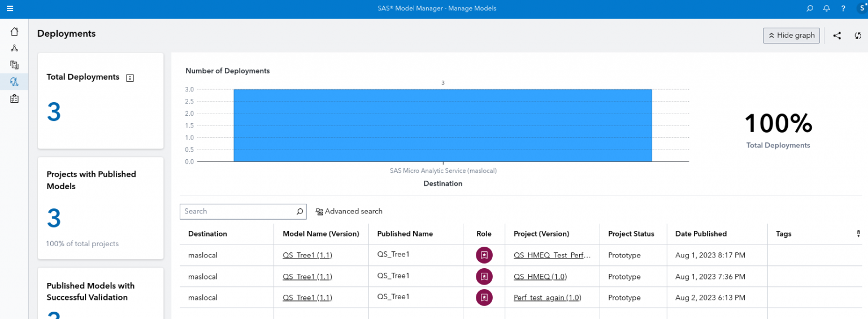Show Total Deployments info tooltip
Image resolution: width=868 pixels, height=319 pixels.
pyautogui.click(x=130, y=78)
